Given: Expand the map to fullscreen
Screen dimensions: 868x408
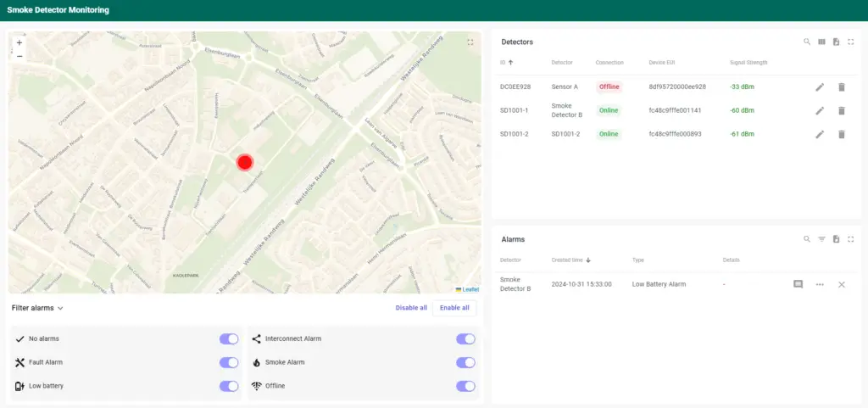Looking at the screenshot, I should (470, 42).
